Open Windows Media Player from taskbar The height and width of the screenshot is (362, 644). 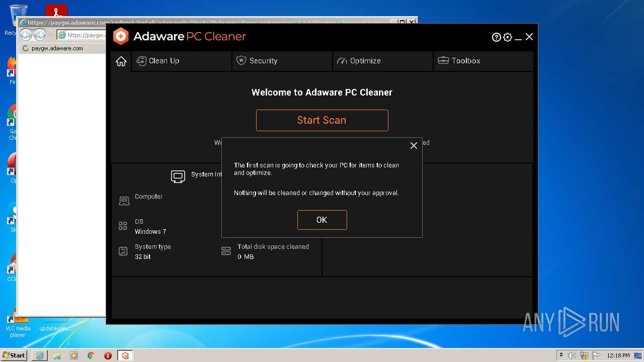pos(74,355)
